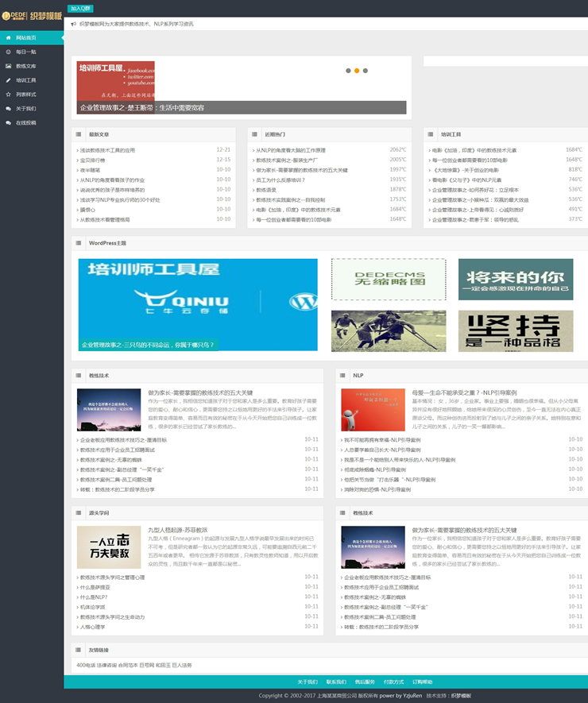The image size is (588, 703).
Task: Open the 九型人格起源-苏菲教派 article title
Action: point(177,530)
